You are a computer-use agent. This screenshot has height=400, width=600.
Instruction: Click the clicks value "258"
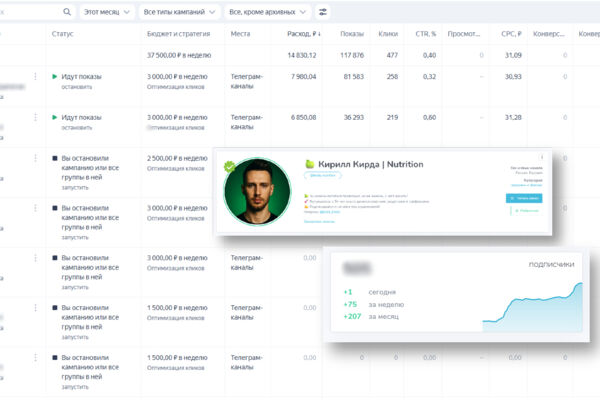392,77
